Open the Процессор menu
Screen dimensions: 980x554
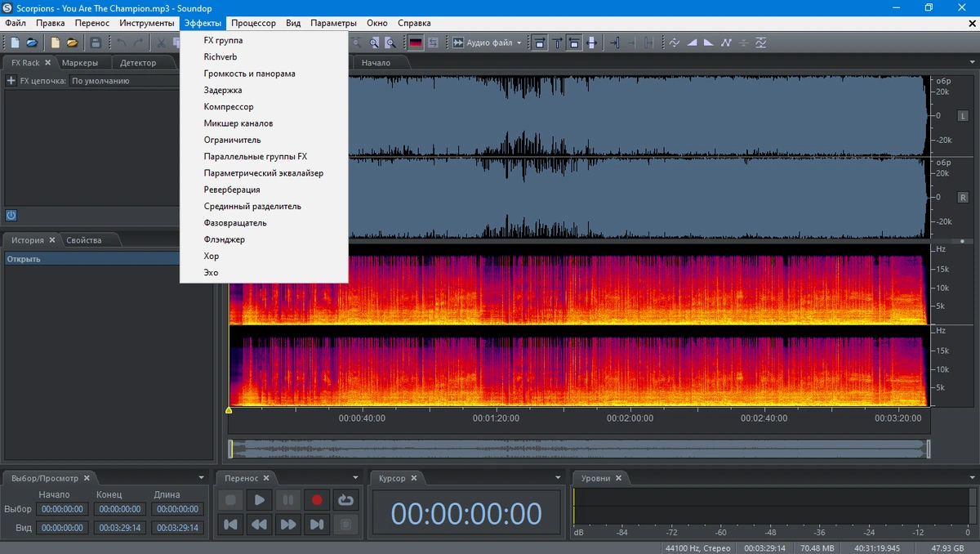tap(253, 23)
